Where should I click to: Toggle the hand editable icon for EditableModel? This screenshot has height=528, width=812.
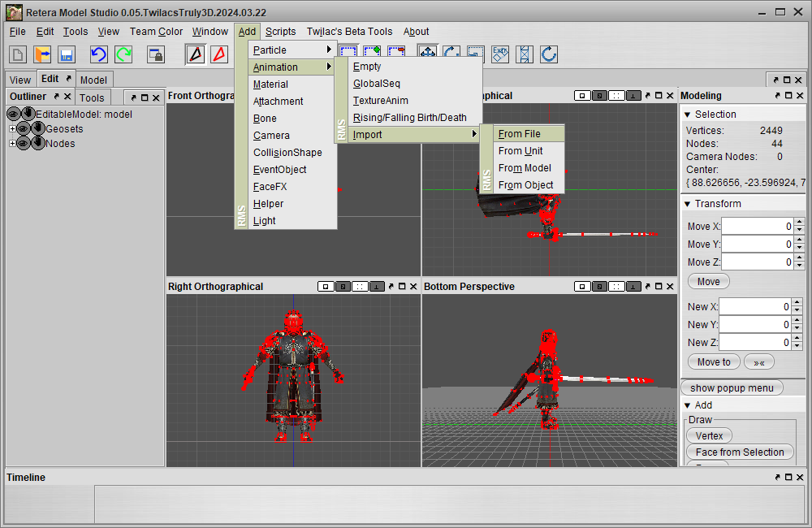[x=28, y=115]
